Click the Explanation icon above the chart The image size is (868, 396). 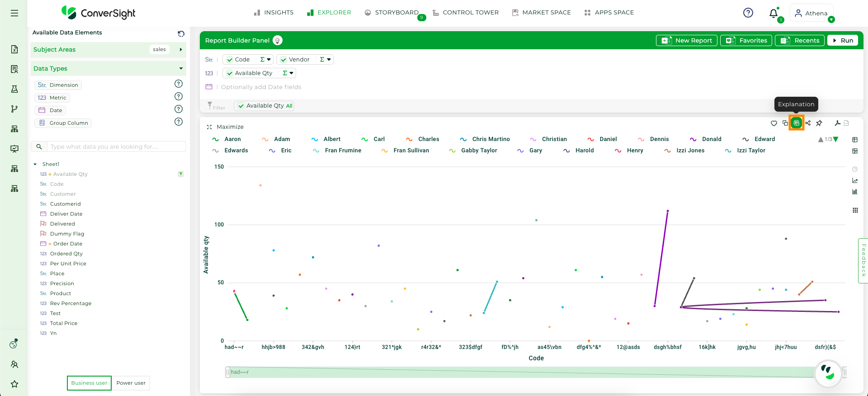[796, 123]
